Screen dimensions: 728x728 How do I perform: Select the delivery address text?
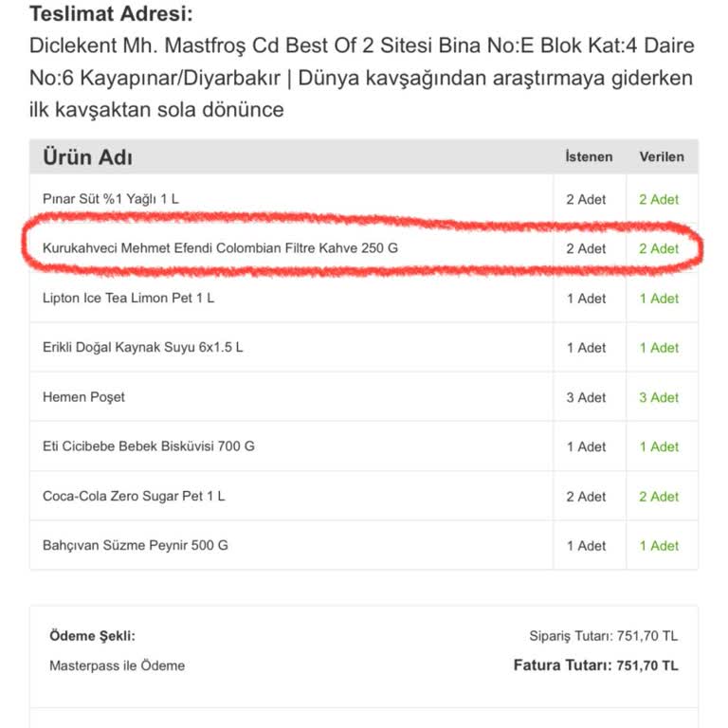(362, 78)
